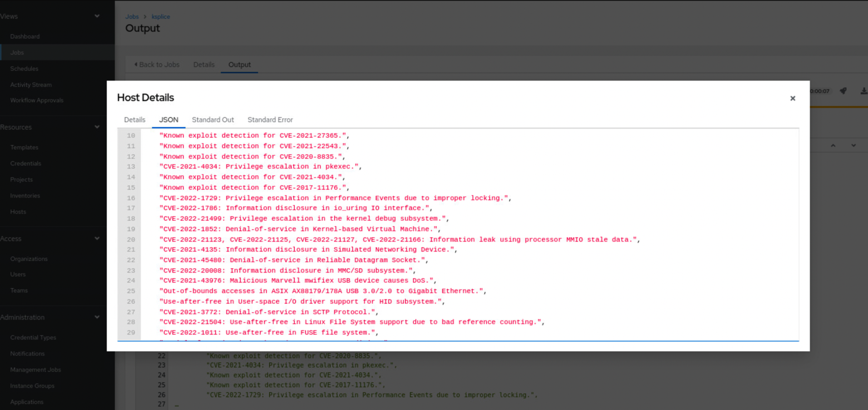Open Teams in the sidebar
The image size is (868, 410).
19,290
